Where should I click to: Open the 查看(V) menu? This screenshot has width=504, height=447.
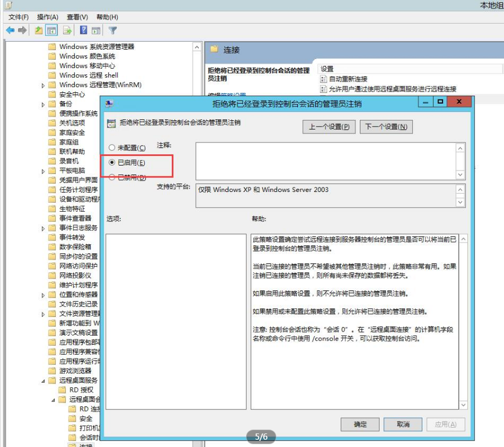pyautogui.click(x=77, y=17)
